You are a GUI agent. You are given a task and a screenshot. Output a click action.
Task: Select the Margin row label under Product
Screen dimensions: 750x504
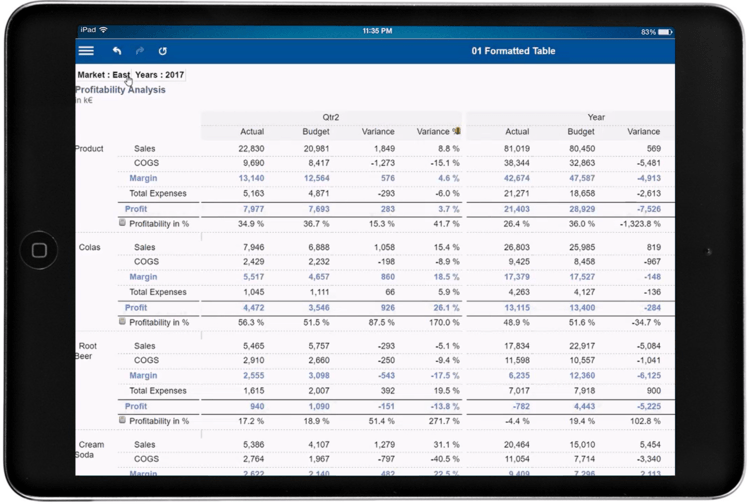click(143, 178)
